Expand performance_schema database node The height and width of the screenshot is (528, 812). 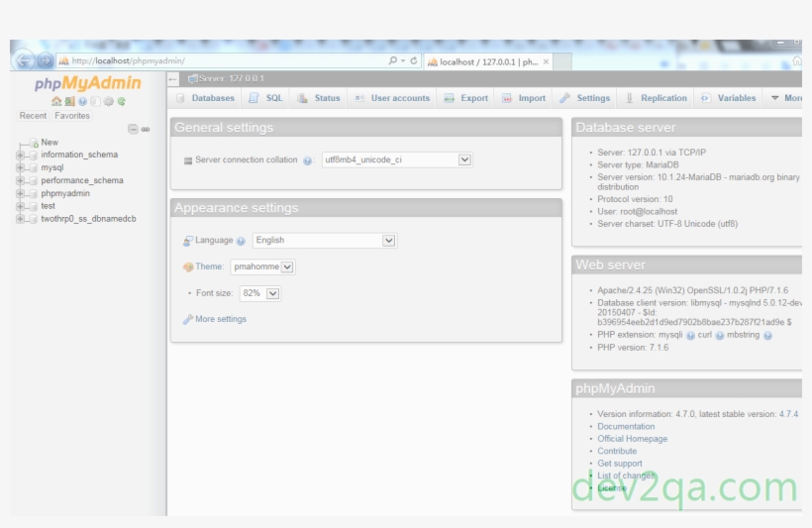point(20,181)
